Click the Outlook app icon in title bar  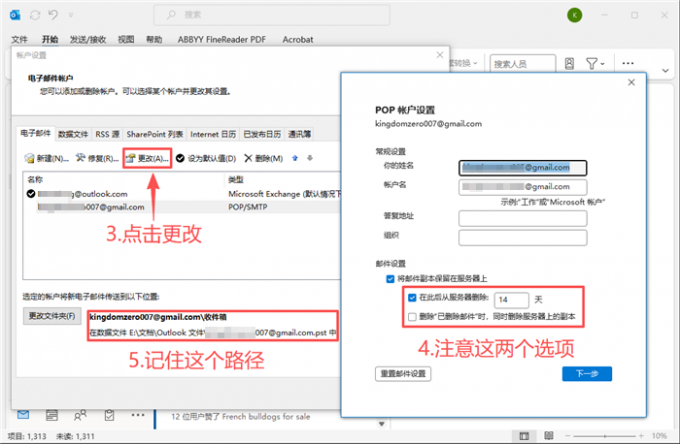pos(15,15)
